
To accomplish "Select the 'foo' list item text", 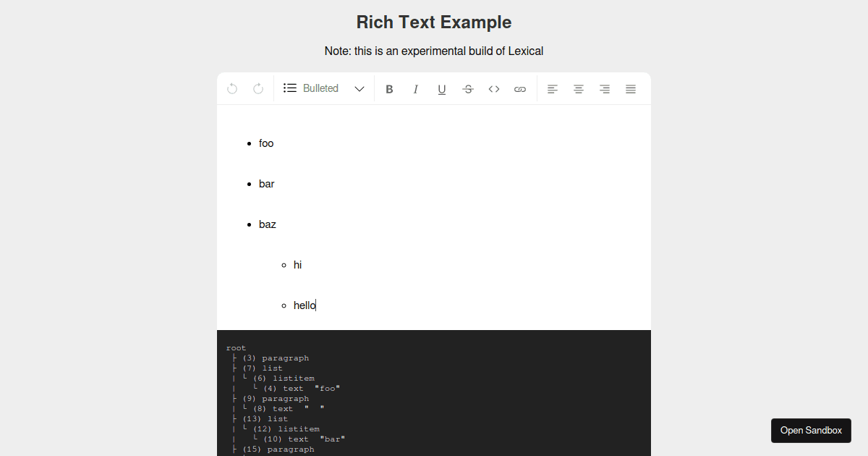I will tap(266, 143).
